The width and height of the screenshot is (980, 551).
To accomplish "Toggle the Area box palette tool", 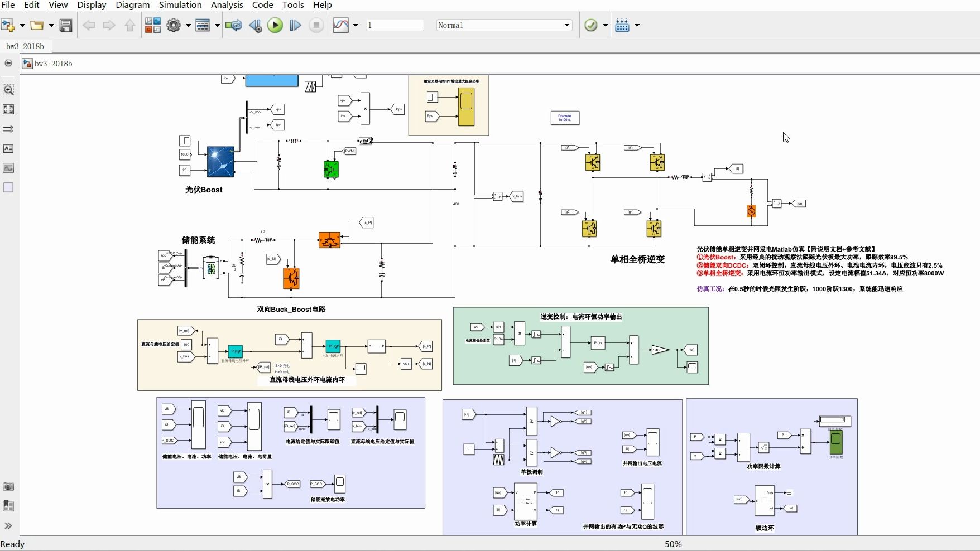I will (x=8, y=187).
